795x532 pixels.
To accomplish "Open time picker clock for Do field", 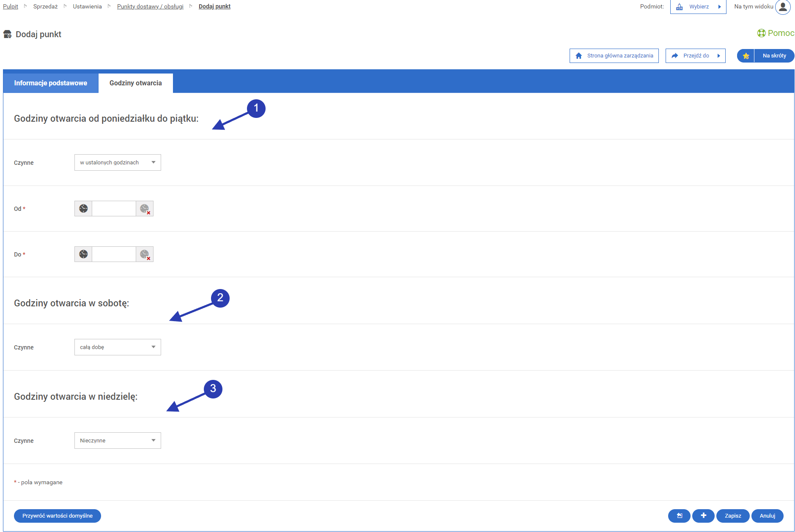I will click(x=83, y=254).
